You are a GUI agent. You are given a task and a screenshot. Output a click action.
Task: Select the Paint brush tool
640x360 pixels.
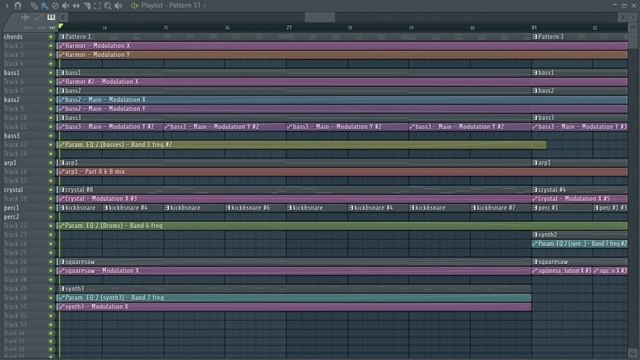44,6
